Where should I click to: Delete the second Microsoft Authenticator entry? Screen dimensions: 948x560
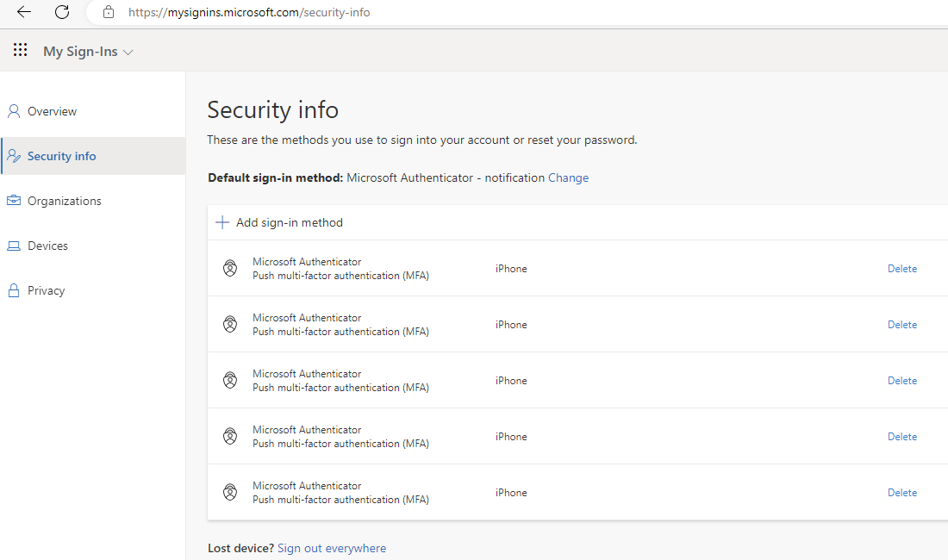tap(902, 325)
